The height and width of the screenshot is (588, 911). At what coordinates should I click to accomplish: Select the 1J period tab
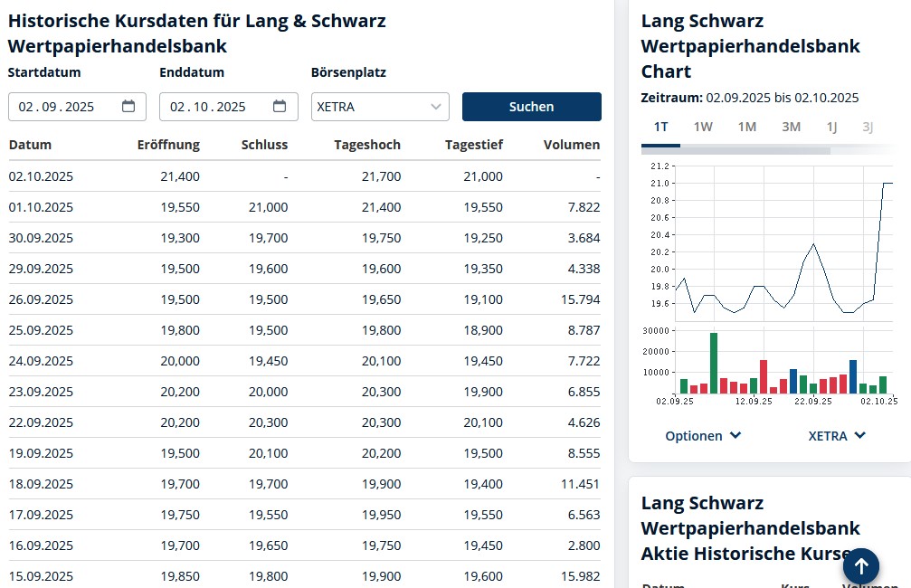point(831,127)
